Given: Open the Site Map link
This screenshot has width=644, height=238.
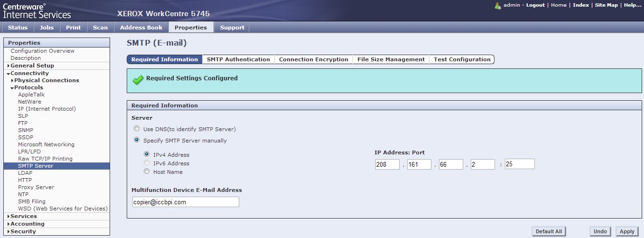Looking at the screenshot, I should point(607,5).
